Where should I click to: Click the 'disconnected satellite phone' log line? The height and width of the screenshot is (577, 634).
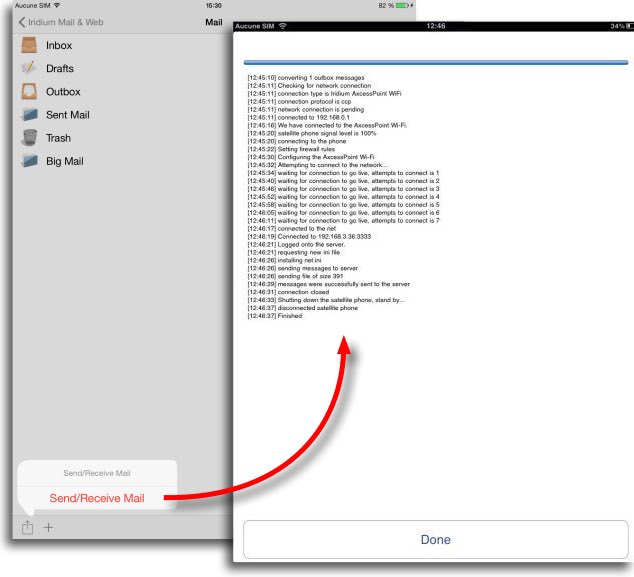point(302,308)
